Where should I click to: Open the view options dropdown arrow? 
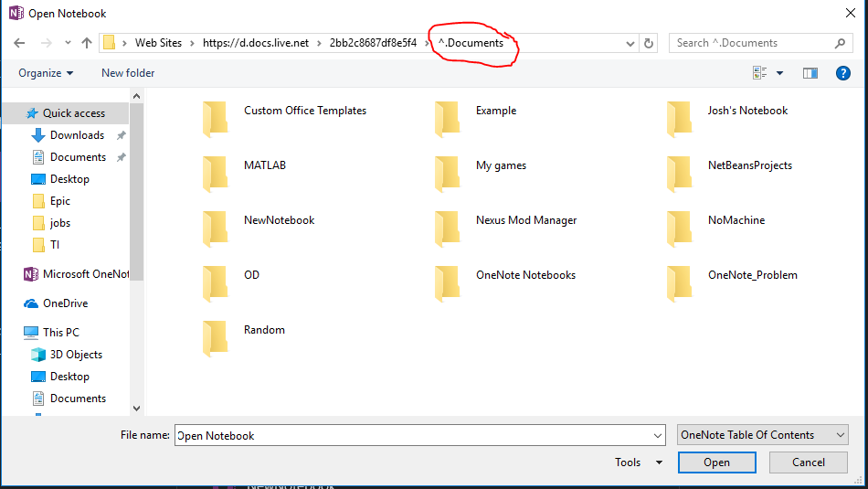779,73
